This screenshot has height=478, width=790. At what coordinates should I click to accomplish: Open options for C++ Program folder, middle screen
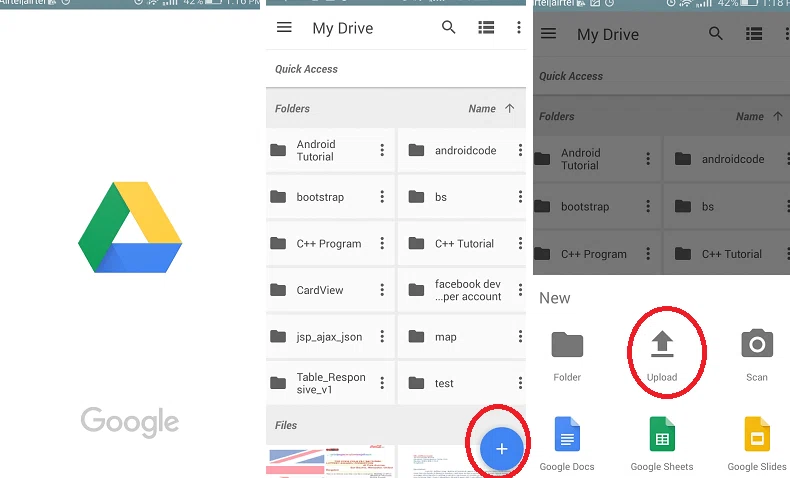click(382, 244)
